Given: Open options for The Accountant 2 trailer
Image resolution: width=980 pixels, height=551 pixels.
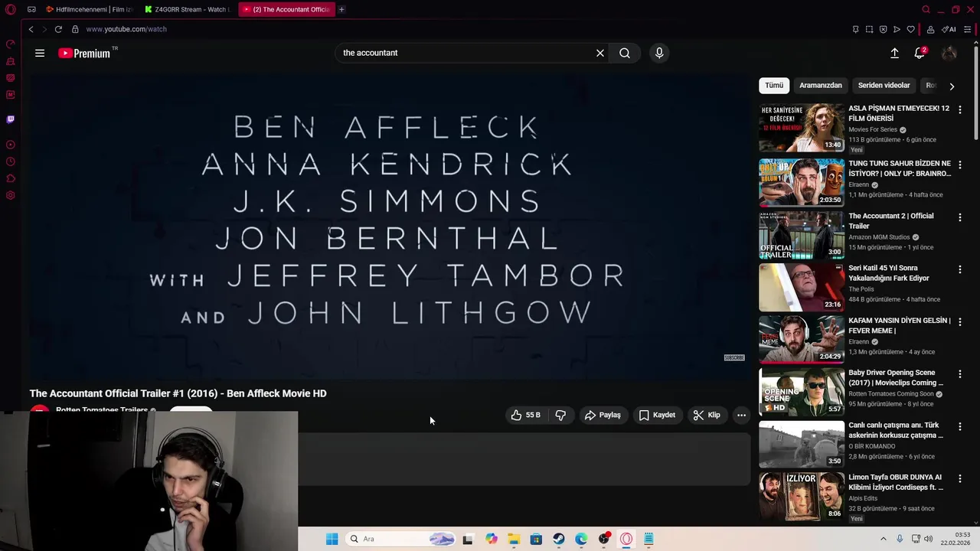Looking at the screenshot, I should coord(959,217).
